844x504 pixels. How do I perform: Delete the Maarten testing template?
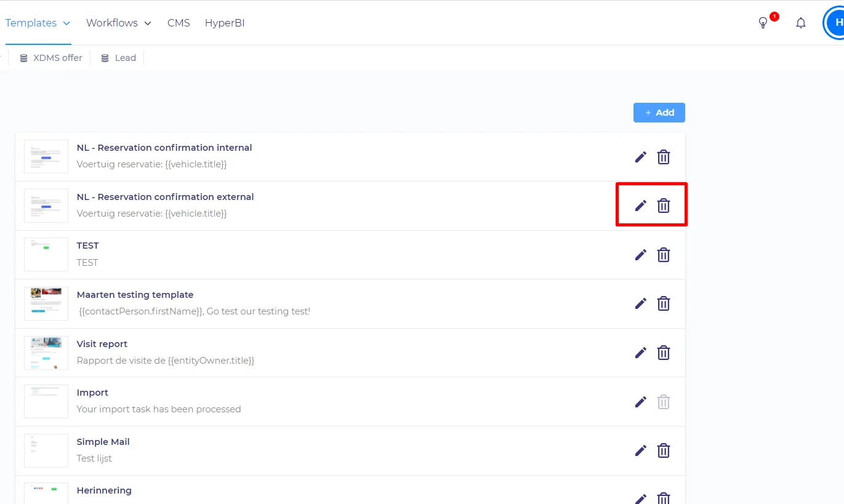pos(664,303)
